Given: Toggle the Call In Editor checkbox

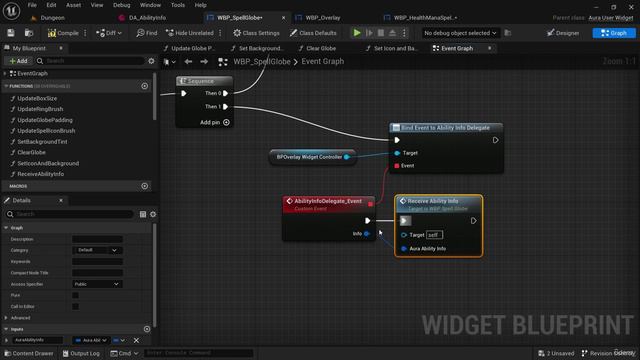Looking at the screenshot, I should 76,307.
